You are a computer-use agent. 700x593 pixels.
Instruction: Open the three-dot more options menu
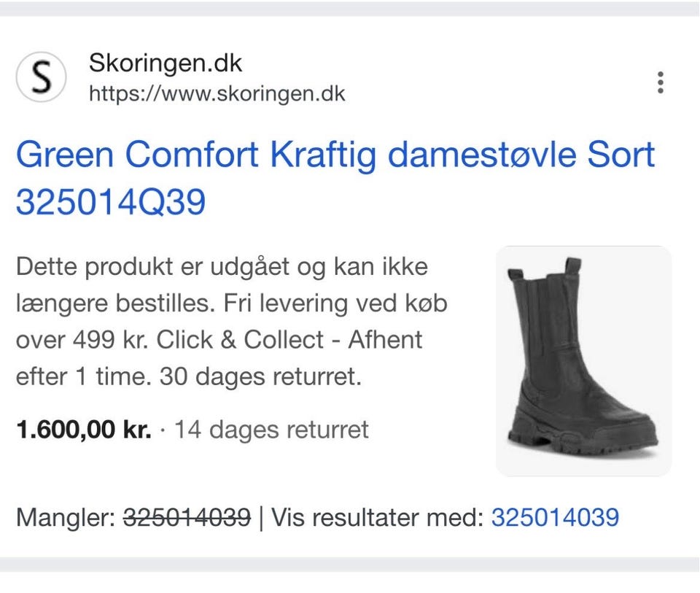pyautogui.click(x=660, y=82)
